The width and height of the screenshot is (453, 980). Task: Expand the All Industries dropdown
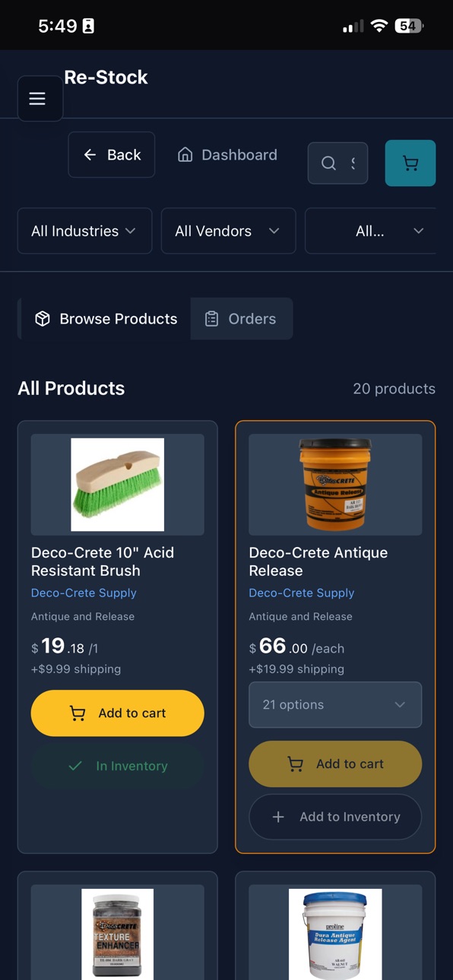[85, 231]
